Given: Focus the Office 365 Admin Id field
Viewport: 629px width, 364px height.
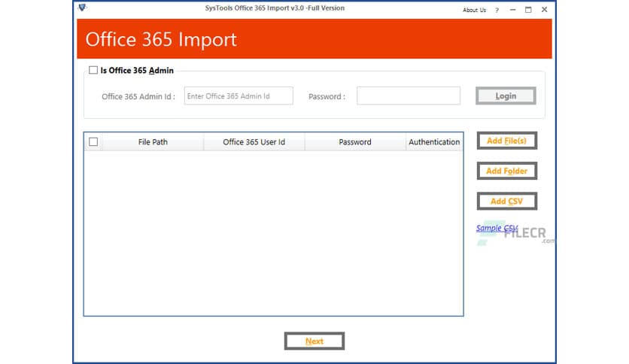Looking at the screenshot, I should coord(239,96).
